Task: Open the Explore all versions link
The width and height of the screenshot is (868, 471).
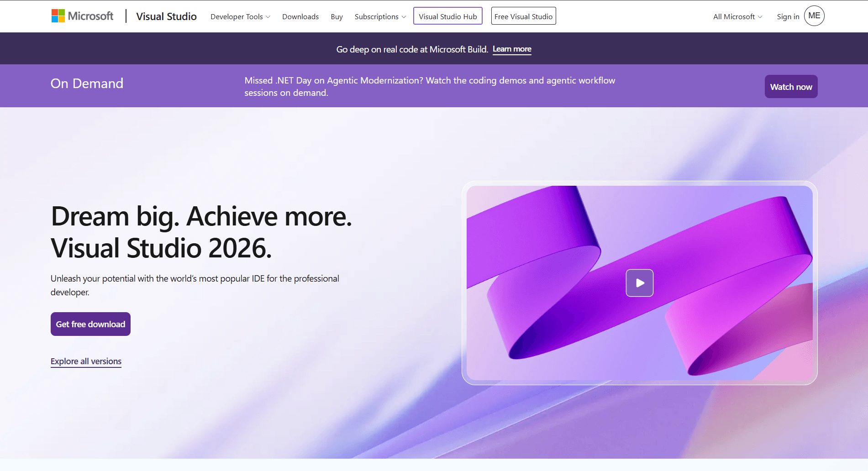Action: click(86, 361)
